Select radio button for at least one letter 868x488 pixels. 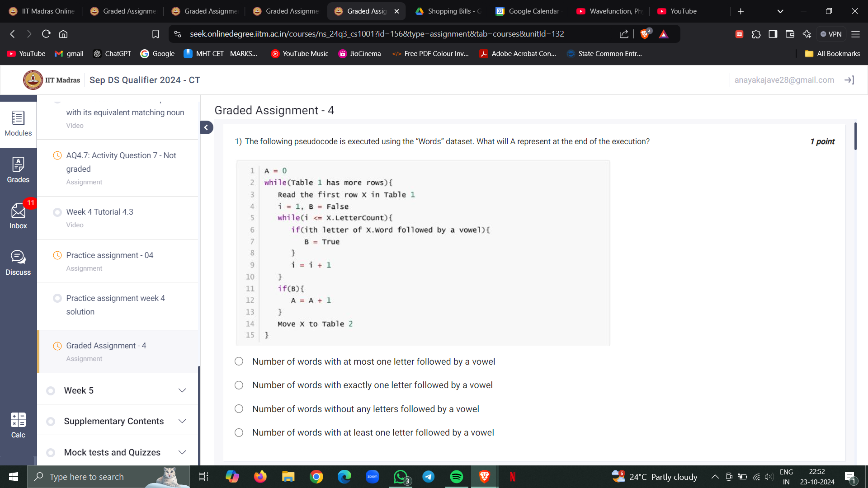pyautogui.click(x=240, y=432)
